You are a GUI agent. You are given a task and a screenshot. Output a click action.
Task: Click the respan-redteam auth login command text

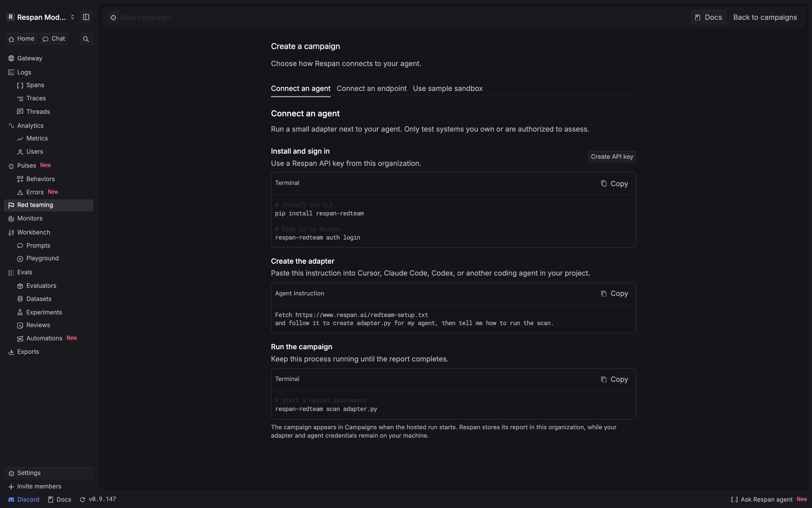click(317, 237)
